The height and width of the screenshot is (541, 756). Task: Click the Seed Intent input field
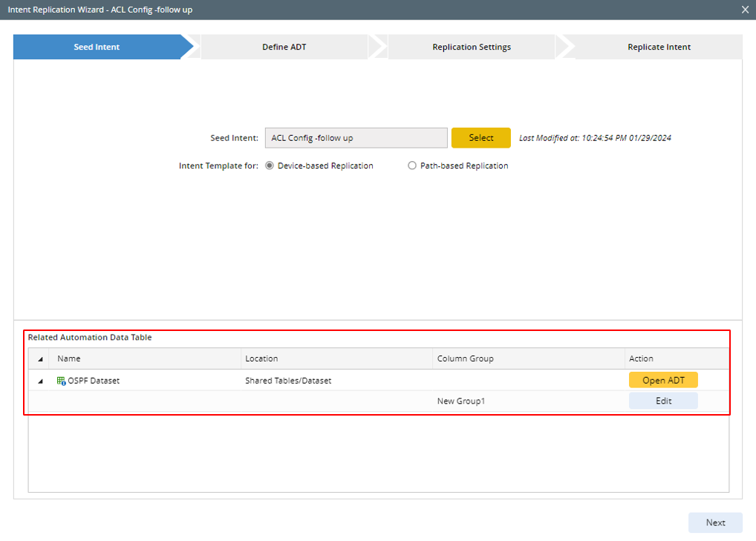pos(356,138)
